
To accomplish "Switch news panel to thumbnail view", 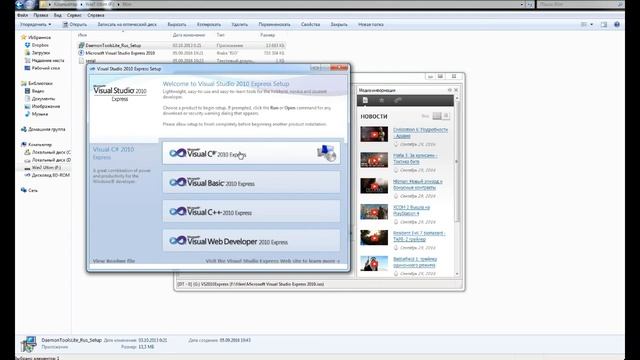I will (x=437, y=116).
